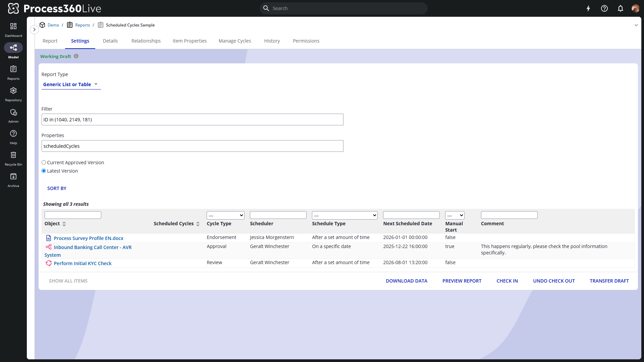Open the Admin sidebar icon
Image resolution: width=644 pixels, height=362 pixels.
pos(13,112)
